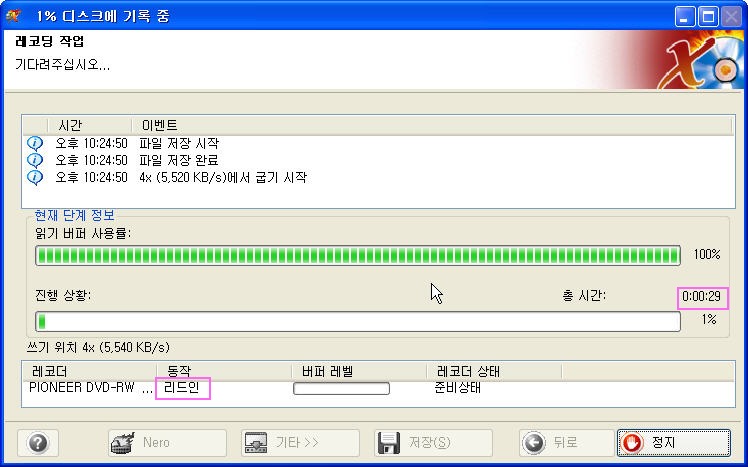Click the Nero app icon in title bar
Viewport: 748px width, 467px height.
(14, 16)
